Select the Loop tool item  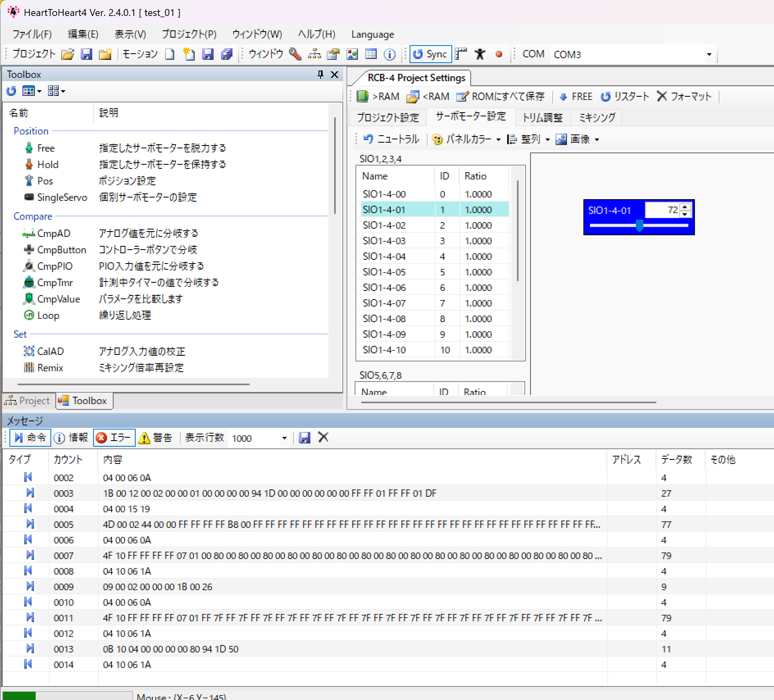click(x=48, y=315)
